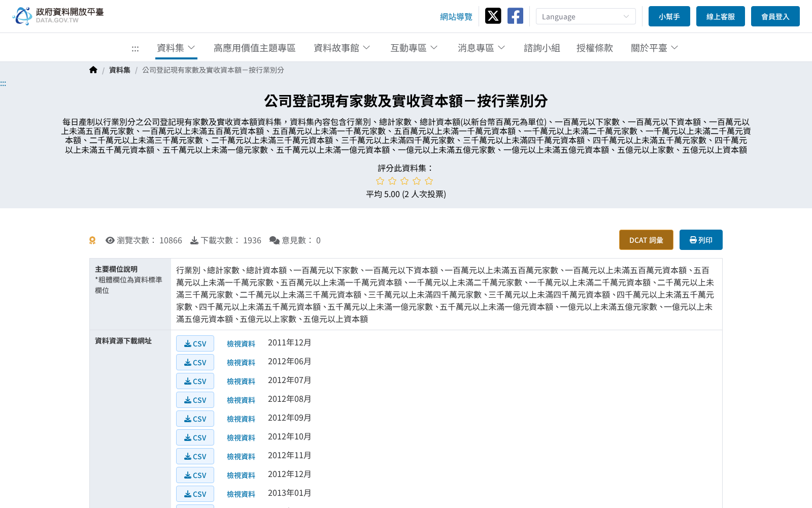This screenshot has height=508, width=812.
Task: Expand the 資料故事館 menu
Action: click(x=342, y=48)
